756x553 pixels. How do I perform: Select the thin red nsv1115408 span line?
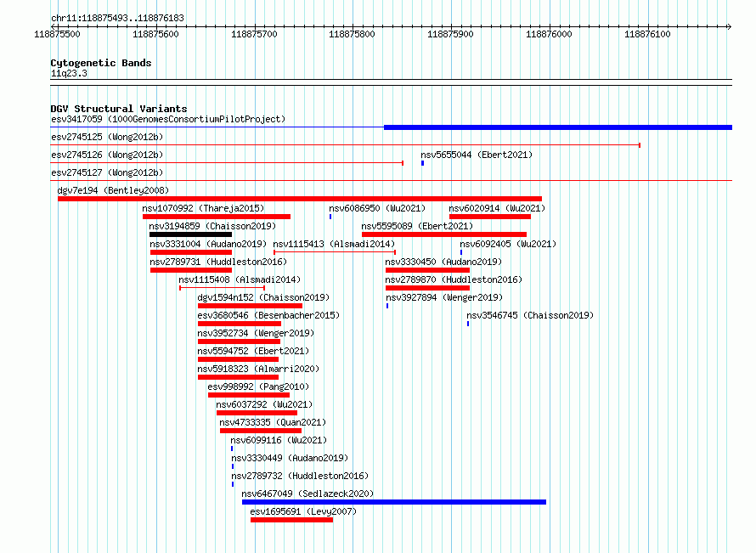click(x=223, y=288)
